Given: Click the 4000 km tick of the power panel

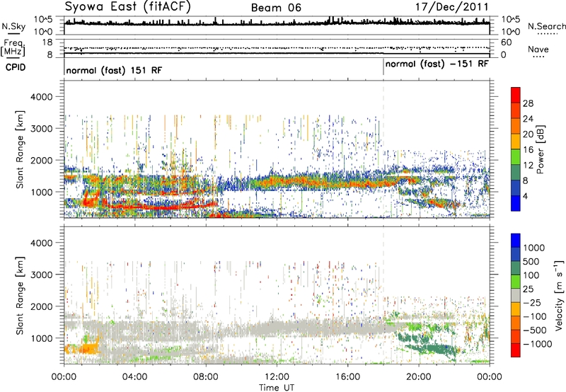Looking at the screenshot, I should click(41, 97).
